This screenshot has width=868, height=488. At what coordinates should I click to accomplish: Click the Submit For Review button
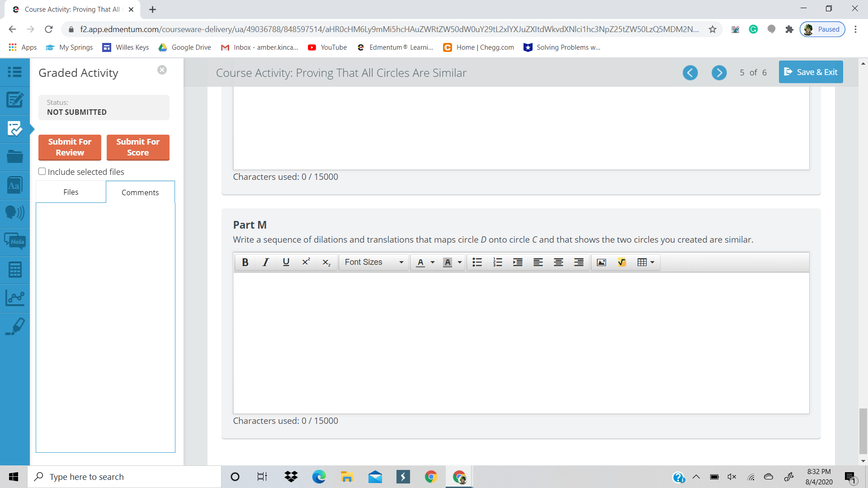coord(69,147)
